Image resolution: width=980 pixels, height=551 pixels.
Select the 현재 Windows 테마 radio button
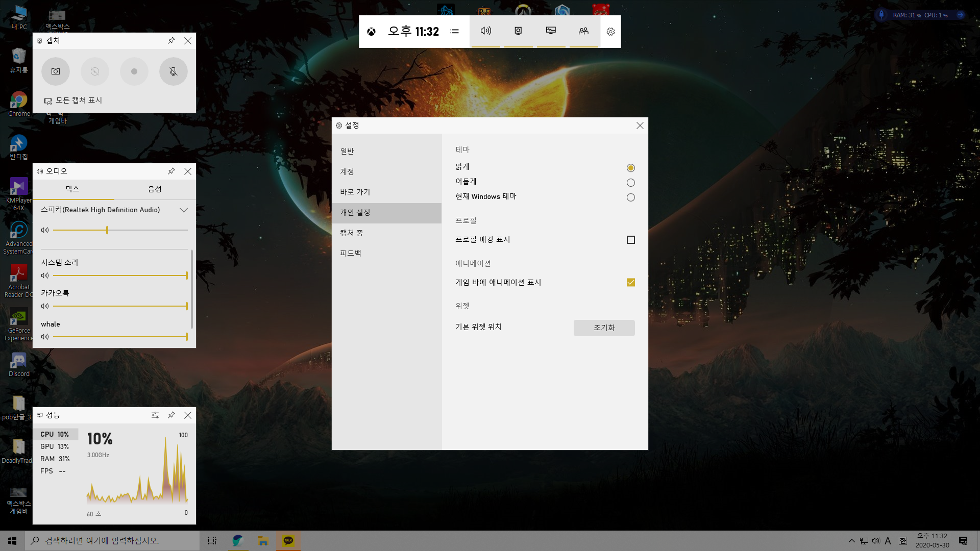coord(631,197)
